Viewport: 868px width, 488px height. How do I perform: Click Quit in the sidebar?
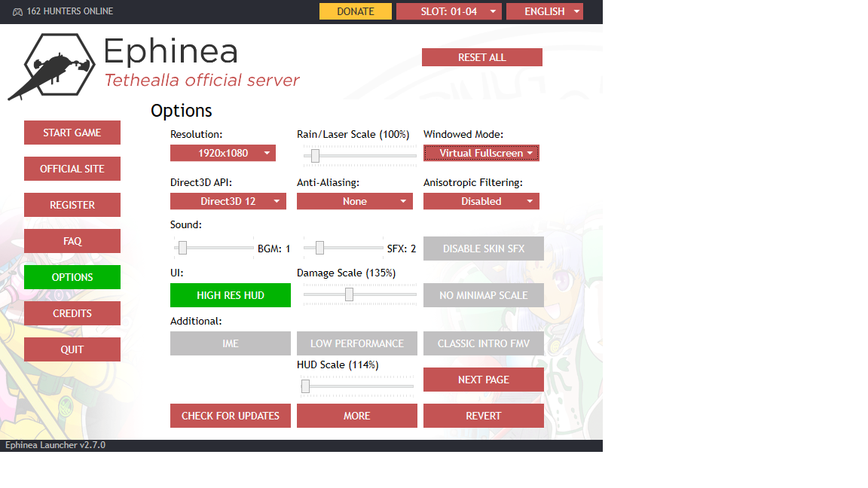pos(72,349)
